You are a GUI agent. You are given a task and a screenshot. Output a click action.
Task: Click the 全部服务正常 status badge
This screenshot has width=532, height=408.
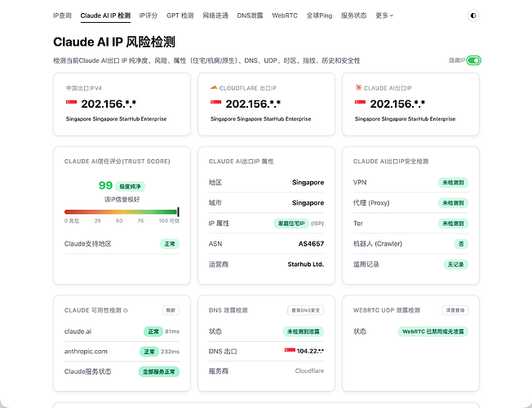[x=159, y=371]
